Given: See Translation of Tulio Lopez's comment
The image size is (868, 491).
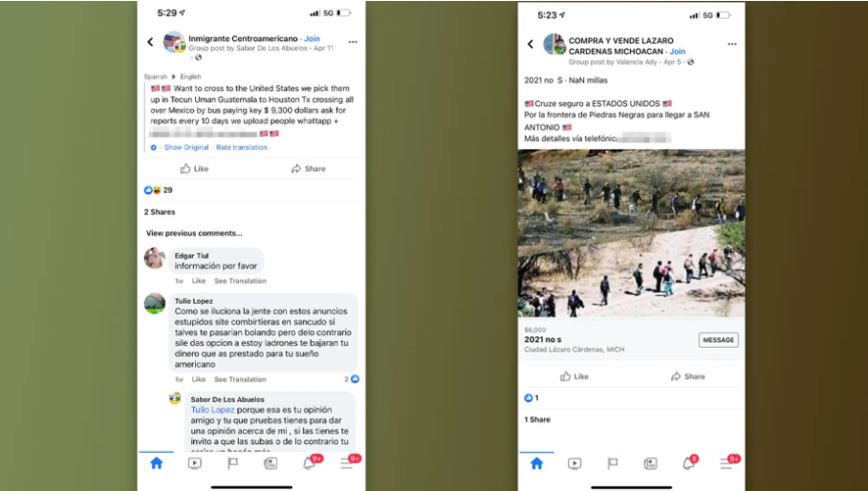Looking at the screenshot, I should coord(240,379).
